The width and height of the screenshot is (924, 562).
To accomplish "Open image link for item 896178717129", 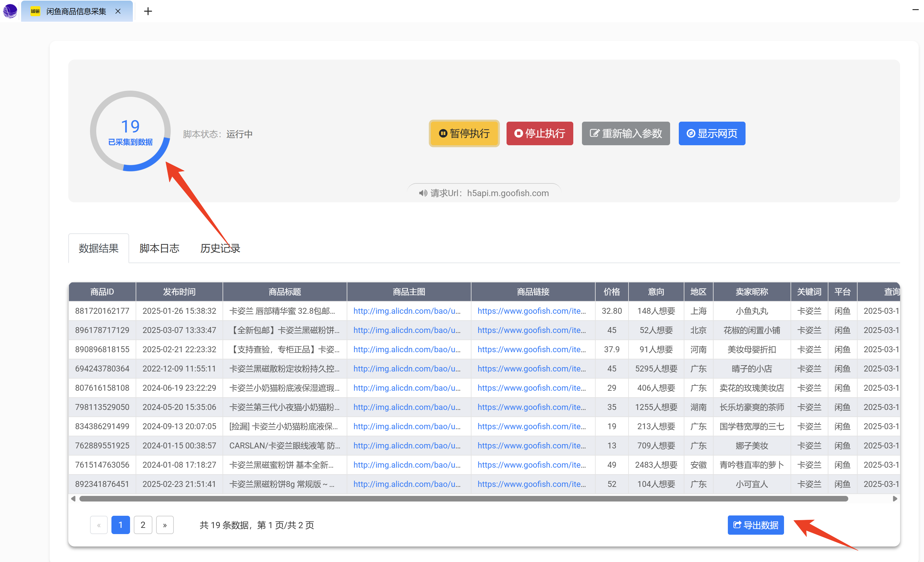I will 407,330.
